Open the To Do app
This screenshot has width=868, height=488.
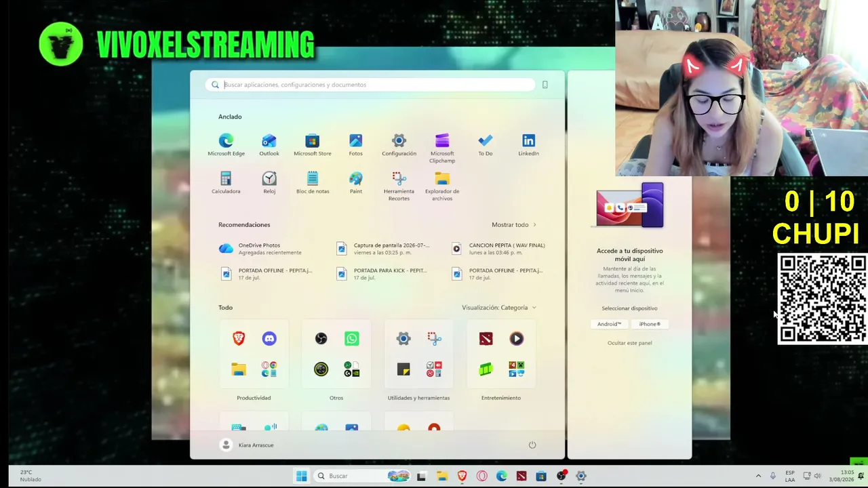[x=486, y=144]
